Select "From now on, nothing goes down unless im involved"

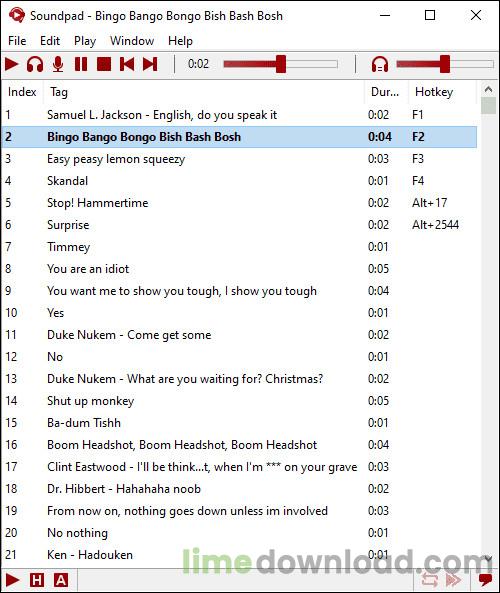[239, 511]
